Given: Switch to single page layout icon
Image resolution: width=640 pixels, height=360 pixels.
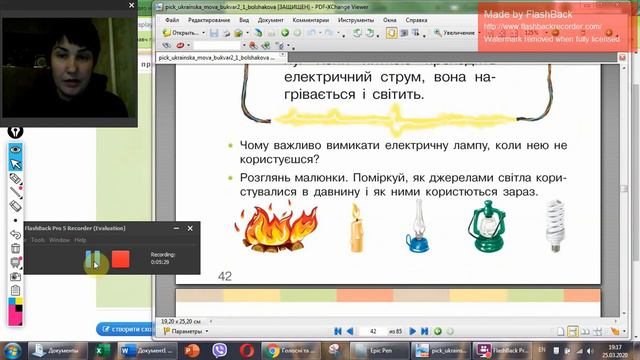Looking at the screenshot, I should click(561, 332).
